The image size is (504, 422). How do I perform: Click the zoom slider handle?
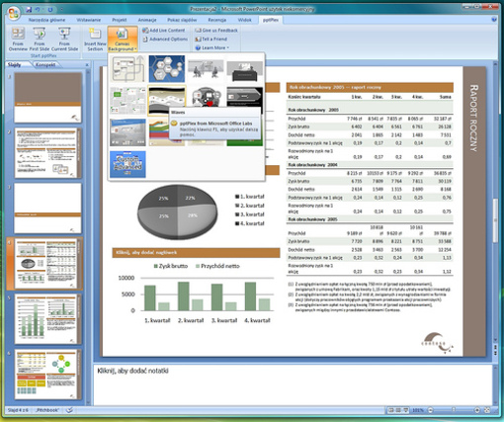point(454,410)
